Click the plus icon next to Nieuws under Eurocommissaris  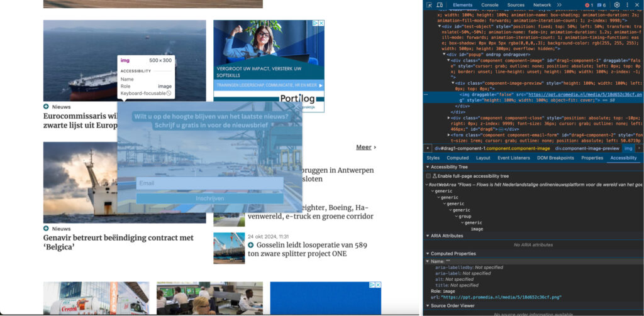pyautogui.click(x=46, y=107)
